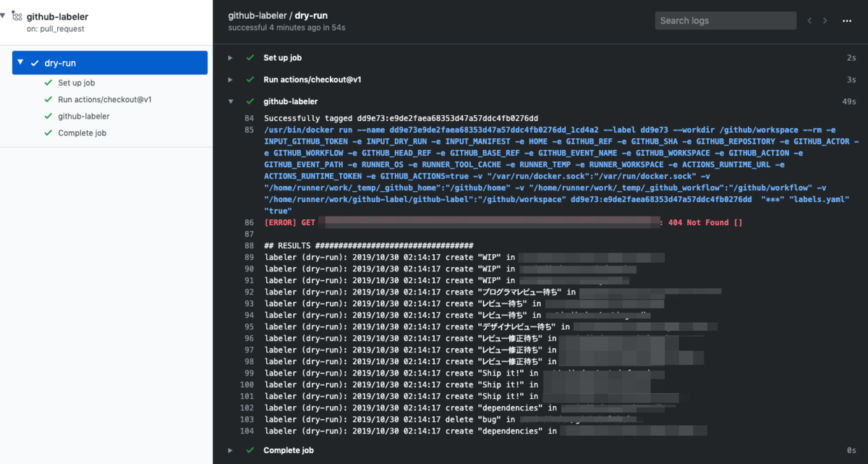Screen dimensions: 868x464
Task: Click 'on: pull_request' trigger text
Action: 56,28
